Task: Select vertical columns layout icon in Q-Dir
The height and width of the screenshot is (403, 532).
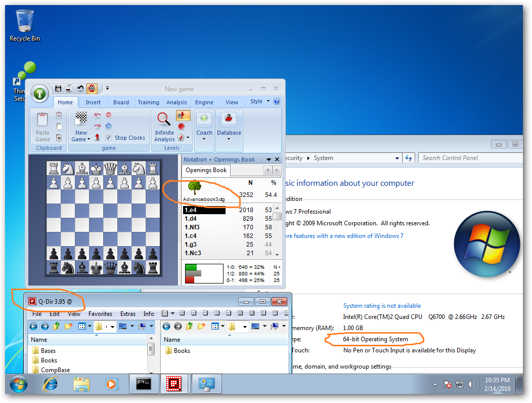Action: coord(240,313)
